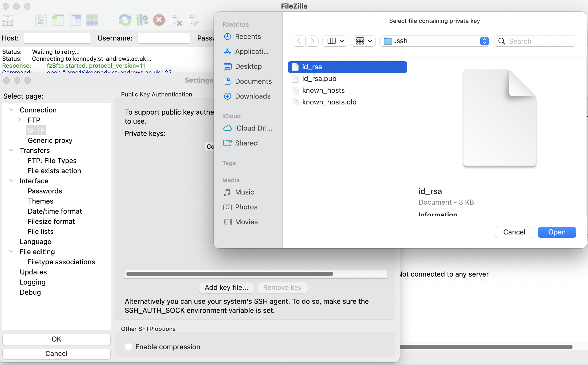Click the Username input field
588x365 pixels.
164,38
